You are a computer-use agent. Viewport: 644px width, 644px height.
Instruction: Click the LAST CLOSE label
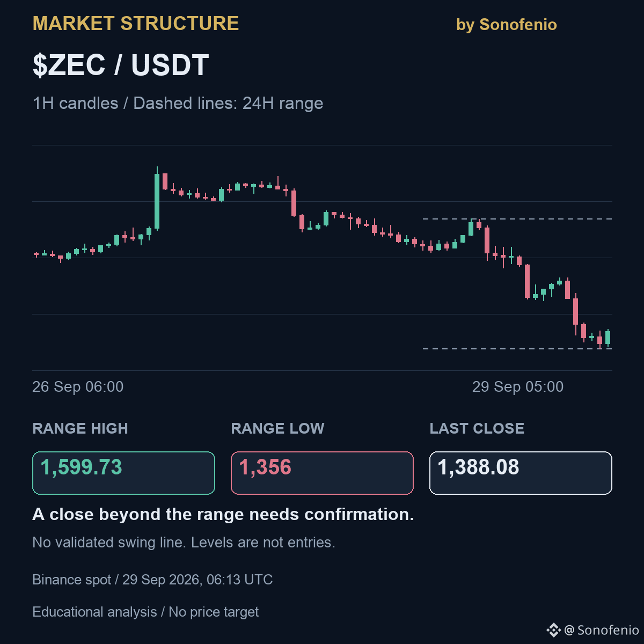click(x=477, y=429)
